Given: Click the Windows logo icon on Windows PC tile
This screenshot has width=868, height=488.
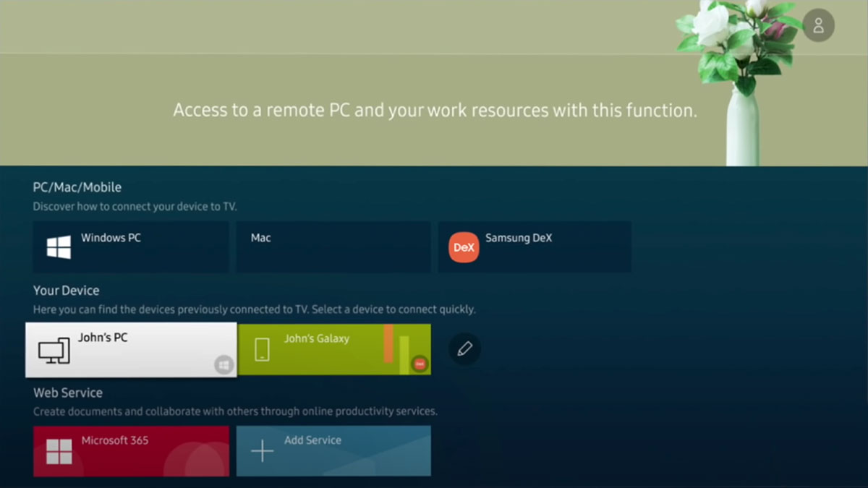Looking at the screenshot, I should pyautogui.click(x=59, y=247).
